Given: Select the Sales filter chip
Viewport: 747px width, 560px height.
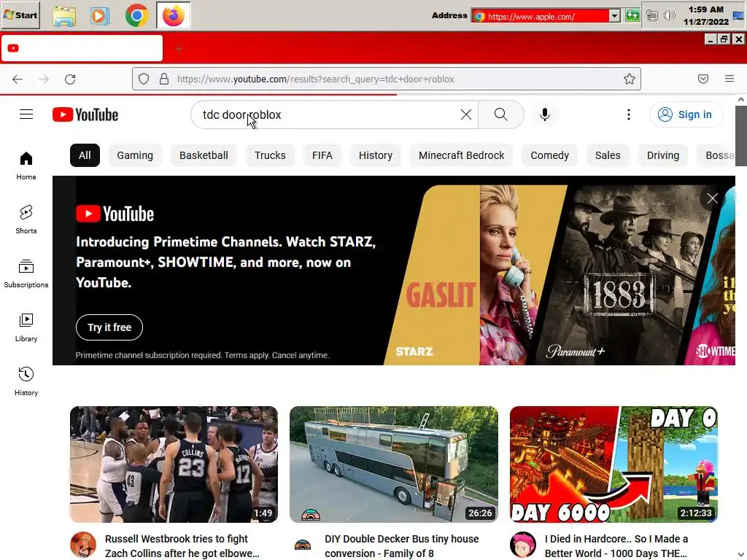Looking at the screenshot, I should click(608, 155).
